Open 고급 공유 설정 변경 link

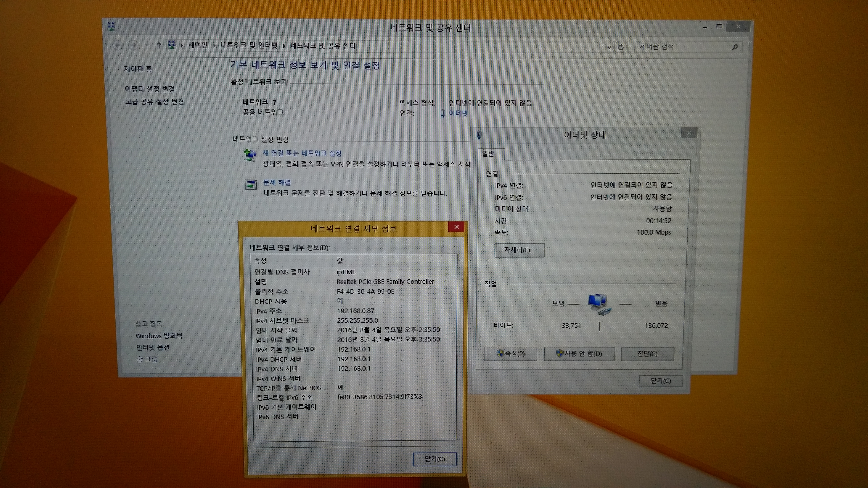point(155,102)
